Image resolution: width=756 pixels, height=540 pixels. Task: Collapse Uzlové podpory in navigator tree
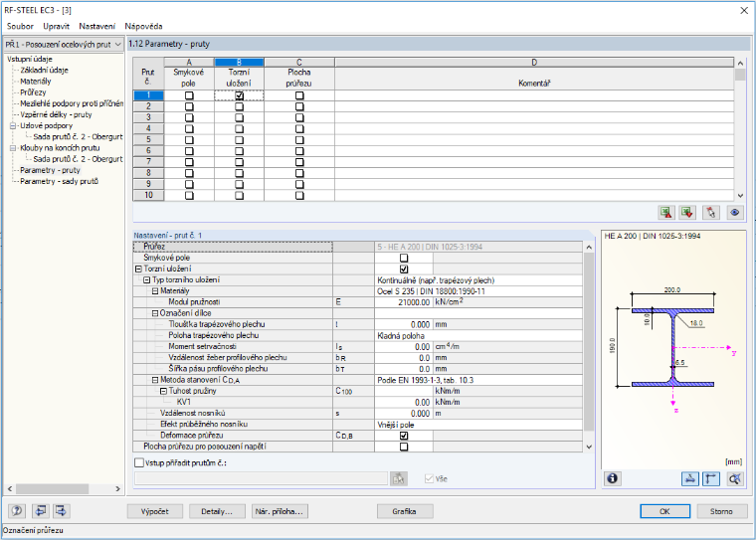click(x=13, y=126)
